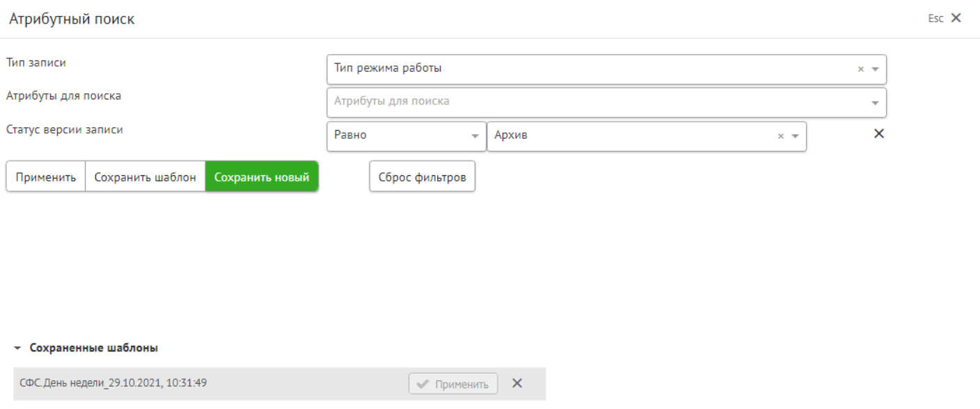Click into the Атрибуты для поиска field
Screen dimensions: 980x409
pyautogui.click(x=592, y=102)
